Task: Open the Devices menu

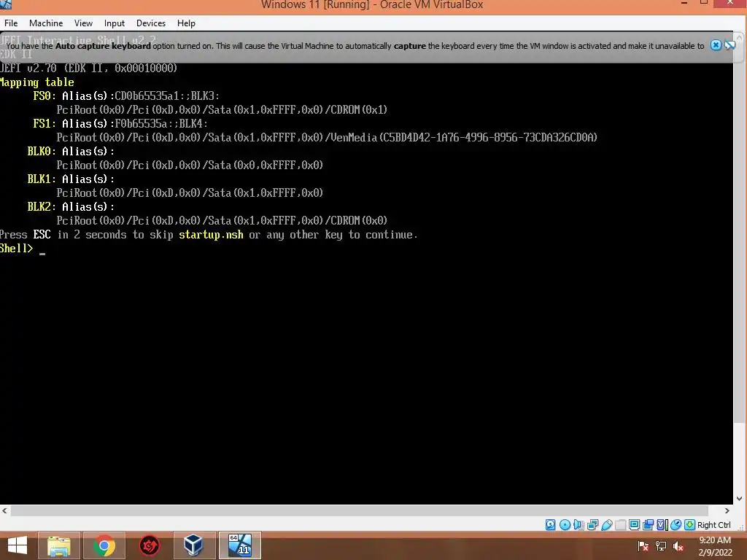Action: click(x=151, y=23)
